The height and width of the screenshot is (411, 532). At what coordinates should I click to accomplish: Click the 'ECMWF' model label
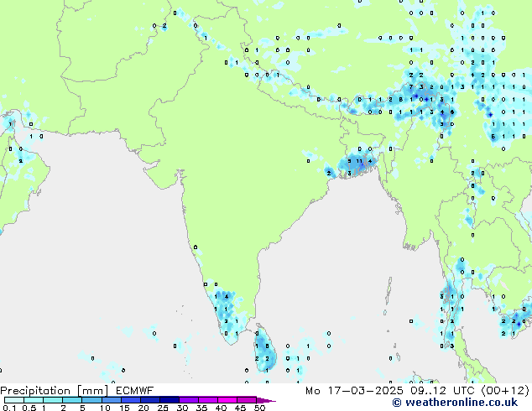[x=135, y=391]
